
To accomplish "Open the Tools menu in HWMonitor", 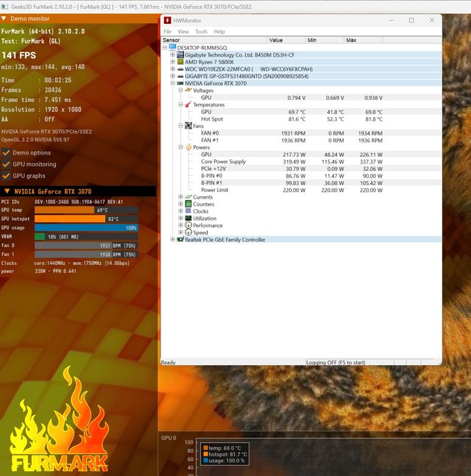I will [x=201, y=31].
